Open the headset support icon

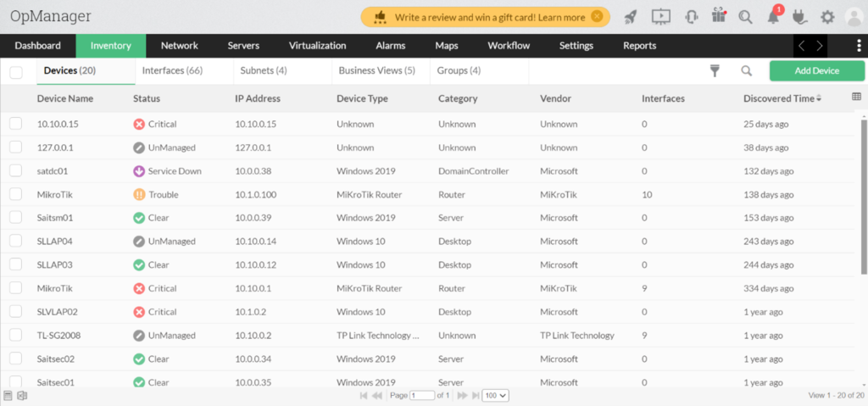691,16
